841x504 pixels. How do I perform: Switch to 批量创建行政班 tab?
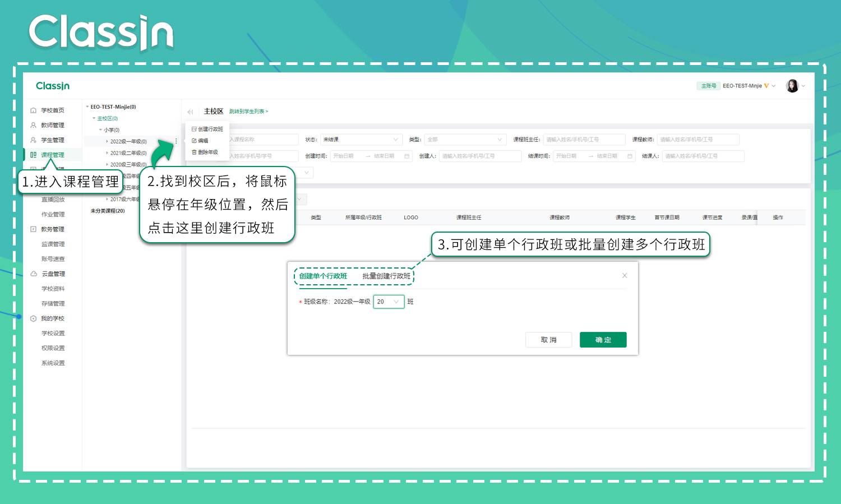click(x=386, y=276)
